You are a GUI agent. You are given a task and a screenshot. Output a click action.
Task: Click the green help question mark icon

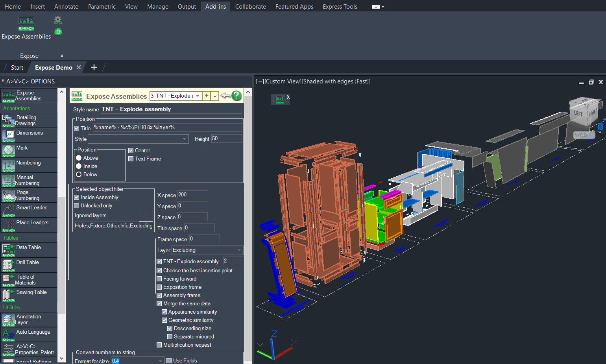236,96
